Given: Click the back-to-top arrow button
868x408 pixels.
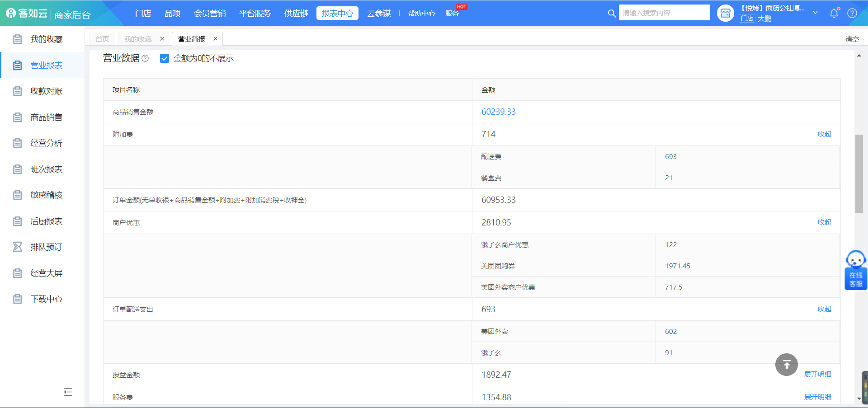Looking at the screenshot, I should point(787,365).
